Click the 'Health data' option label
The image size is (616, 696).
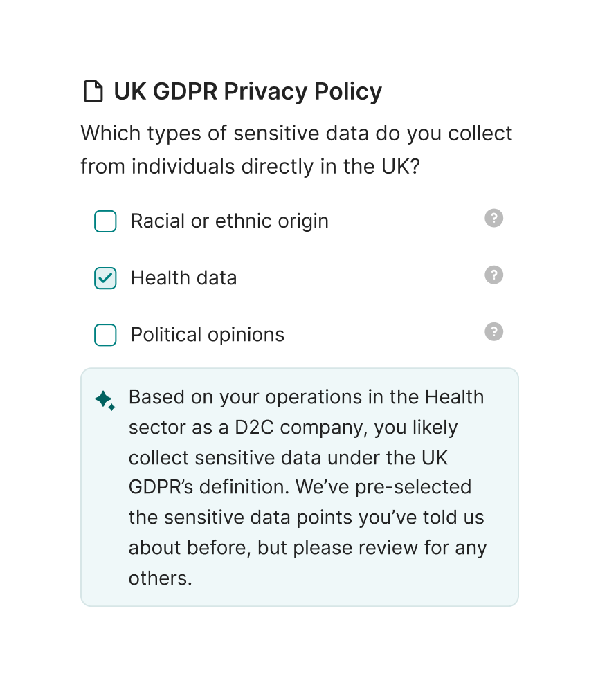click(183, 278)
